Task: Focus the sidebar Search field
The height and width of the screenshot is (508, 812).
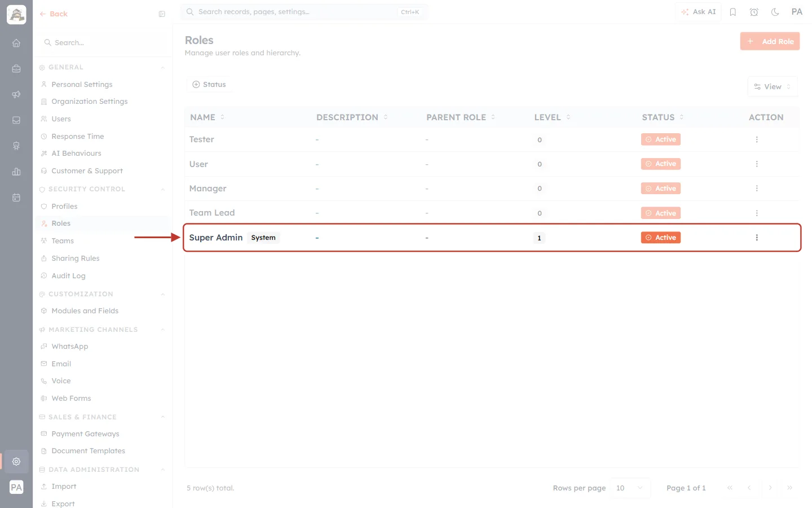Action: pos(103,43)
